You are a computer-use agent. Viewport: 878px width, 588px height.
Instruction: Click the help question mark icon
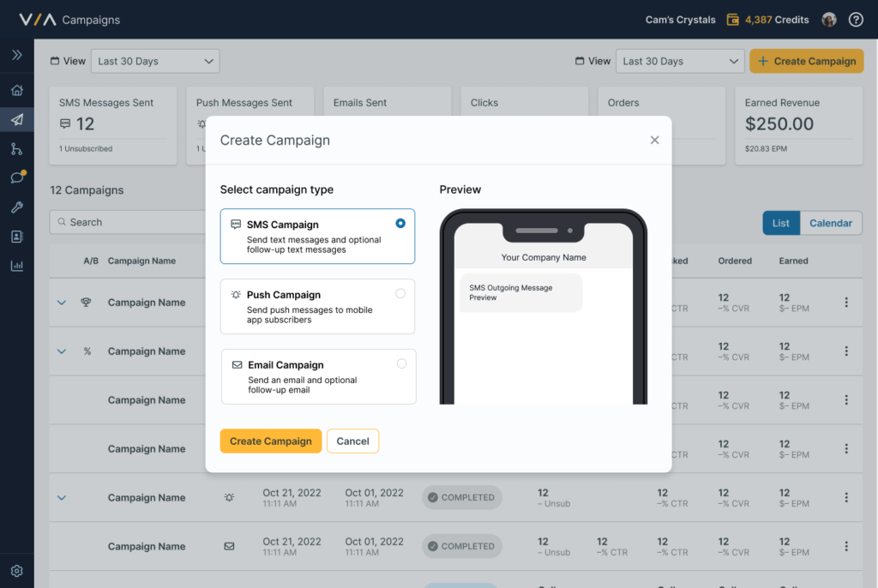click(x=855, y=20)
